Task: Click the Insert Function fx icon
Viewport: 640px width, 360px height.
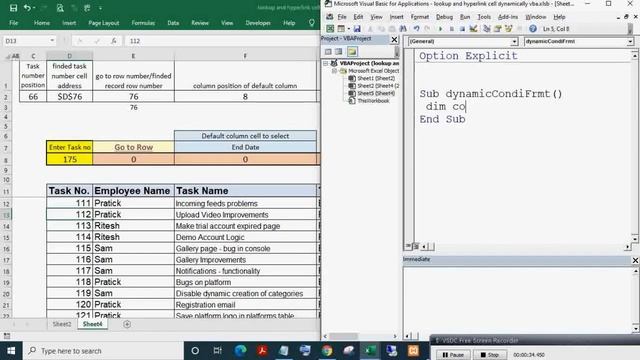Action: click(x=113, y=41)
